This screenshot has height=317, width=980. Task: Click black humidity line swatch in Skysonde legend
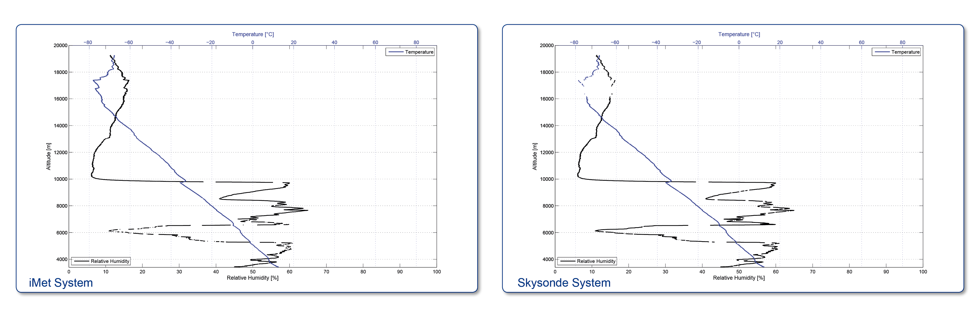click(x=568, y=261)
